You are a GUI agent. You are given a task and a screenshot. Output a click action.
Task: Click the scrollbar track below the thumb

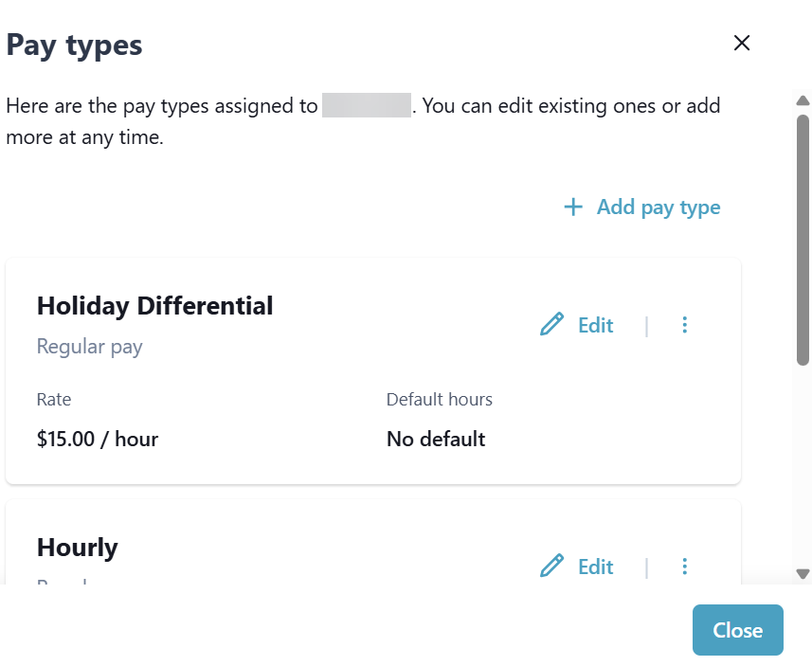803,464
